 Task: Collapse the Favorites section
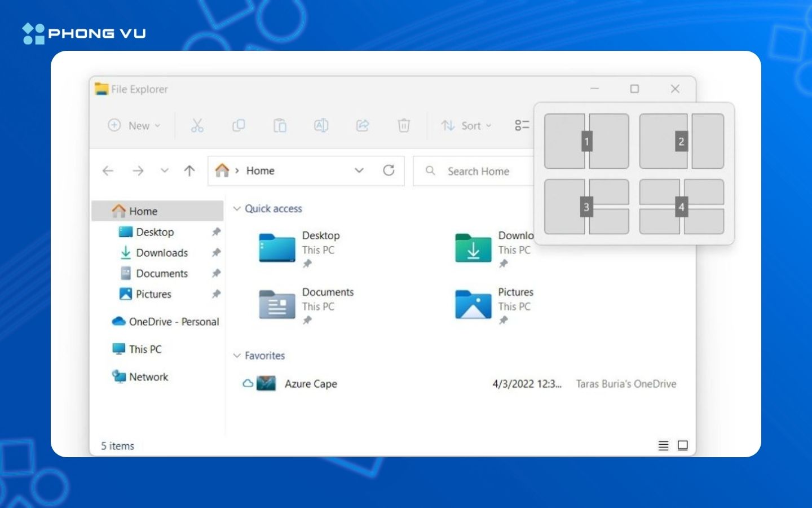tap(237, 356)
